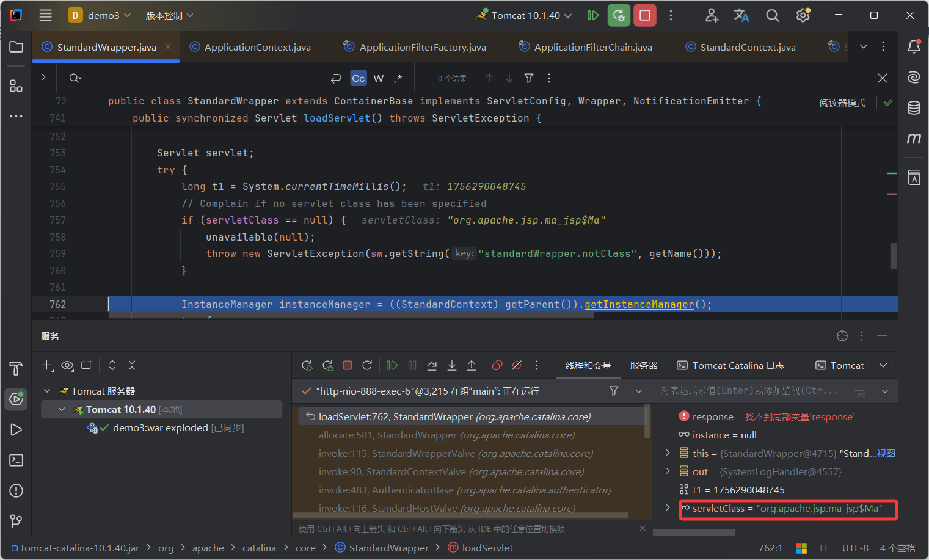Stop the running Tomcat configuration
This screenshot has height=560, width=929.
pos(644,15)
